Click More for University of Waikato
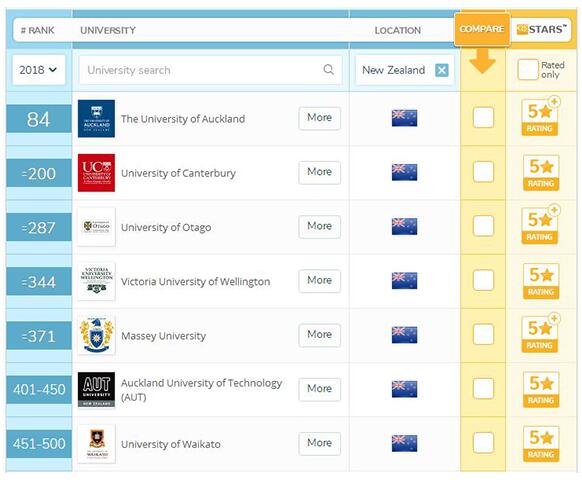582x483 pixels. [x=320, y=443]
